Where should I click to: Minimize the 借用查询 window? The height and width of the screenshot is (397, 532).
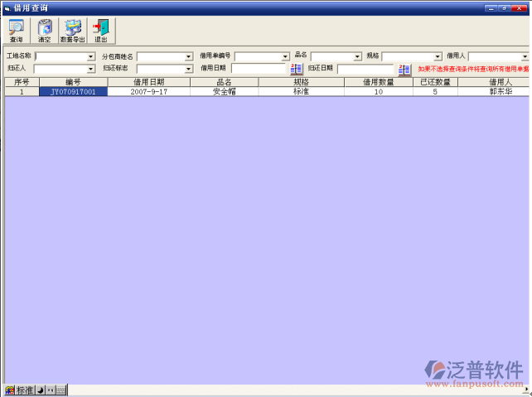coord(491,8)
